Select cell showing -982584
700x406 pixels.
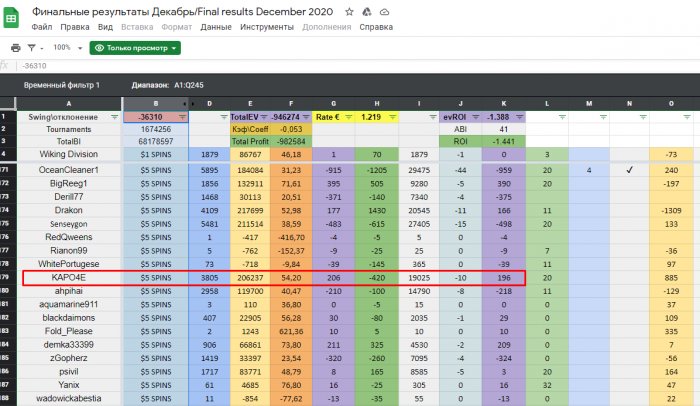pyautogui.click(x=291, y=141)
